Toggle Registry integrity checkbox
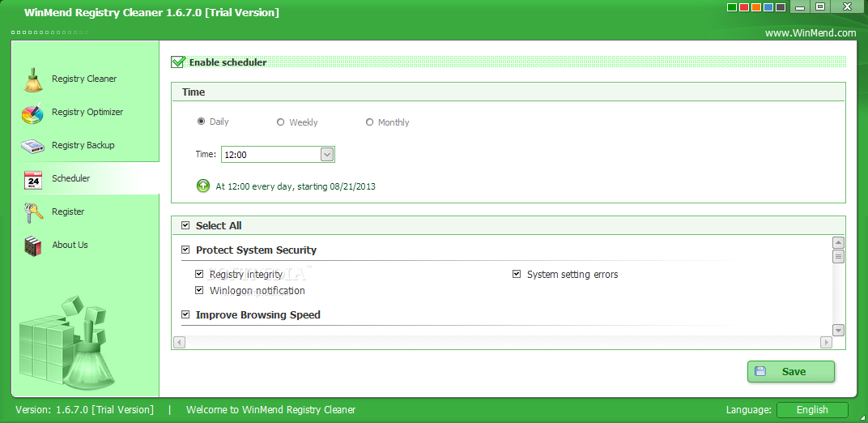This screenshot has height=423, width=868. (x=199, y=274)
